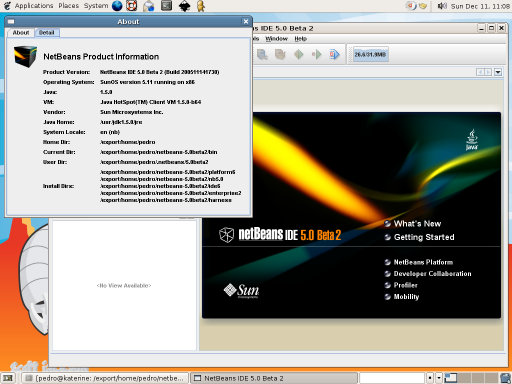Viewport: 512px width, 384px height.
Task: Click the round red-blue tray icon
Action: click(411, 6)
